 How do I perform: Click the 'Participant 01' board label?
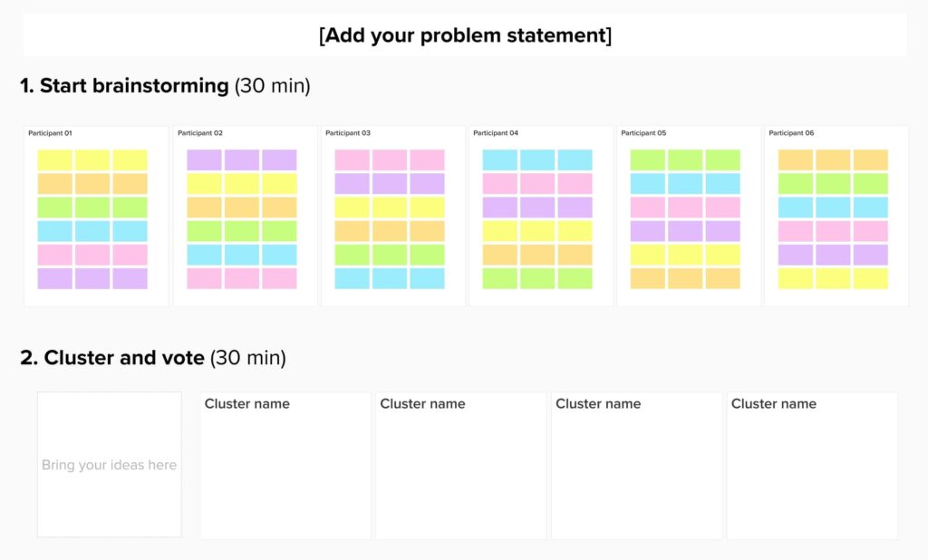(50, 133)
